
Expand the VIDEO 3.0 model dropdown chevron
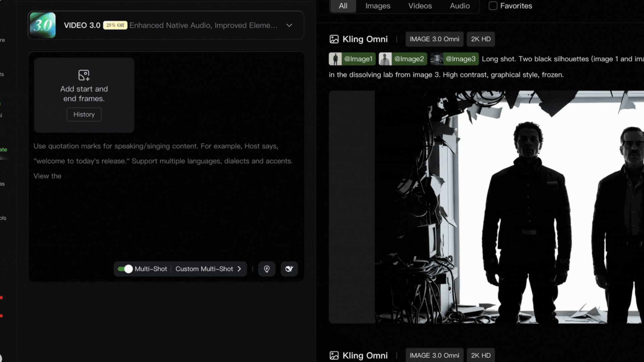click(x=289, y=25)
